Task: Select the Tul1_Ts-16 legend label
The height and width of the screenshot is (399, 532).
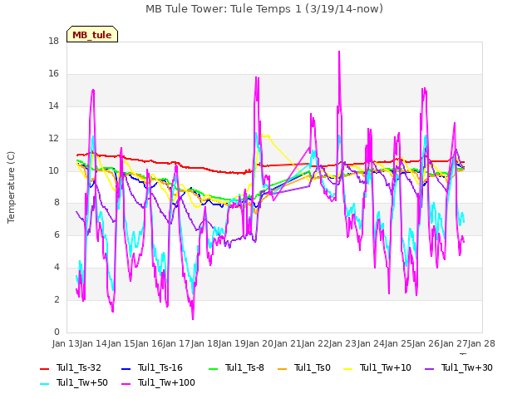Action: pos(160,367)
